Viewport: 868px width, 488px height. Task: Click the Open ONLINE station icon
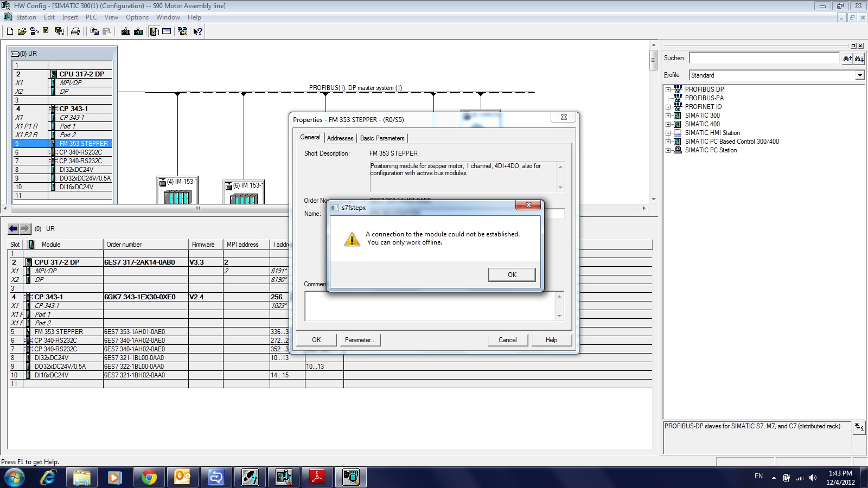34,31
